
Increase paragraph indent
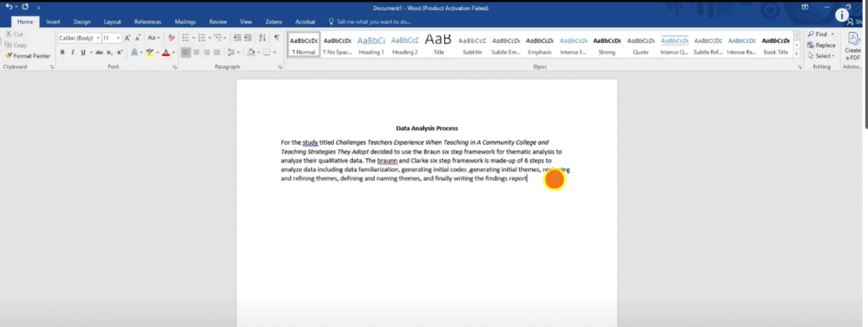coord(248,37)
